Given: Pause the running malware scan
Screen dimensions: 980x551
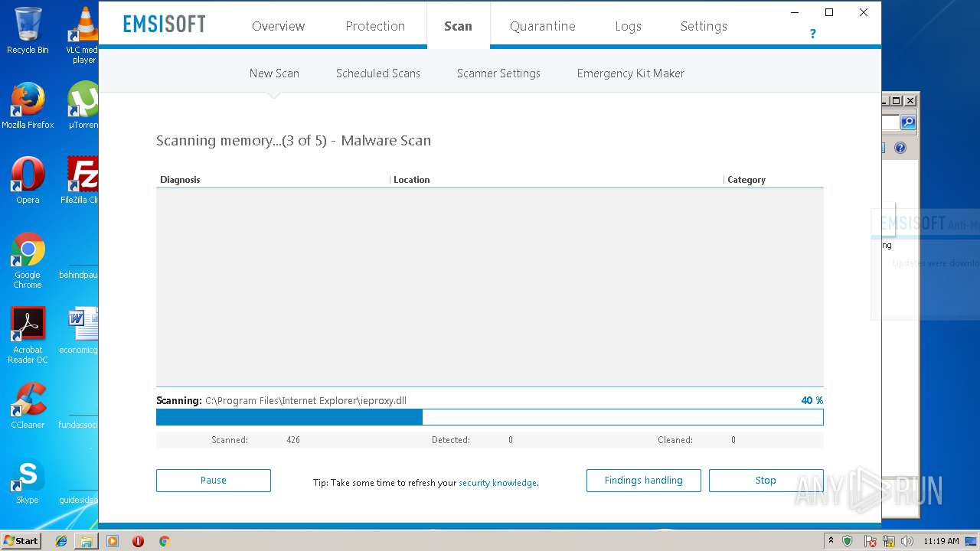Looking at the screenshot, I should (x=214, y=481).
